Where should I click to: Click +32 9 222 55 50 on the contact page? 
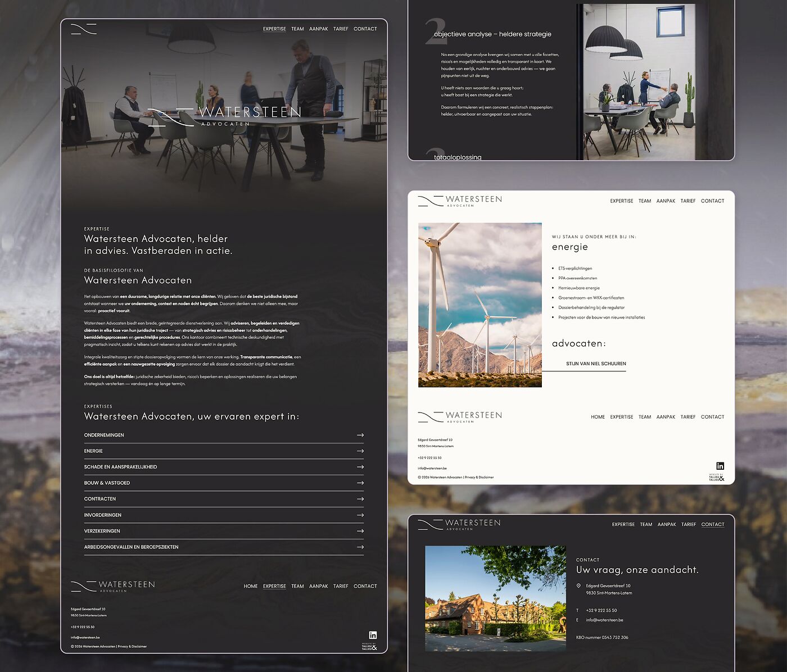click(601, 610)
